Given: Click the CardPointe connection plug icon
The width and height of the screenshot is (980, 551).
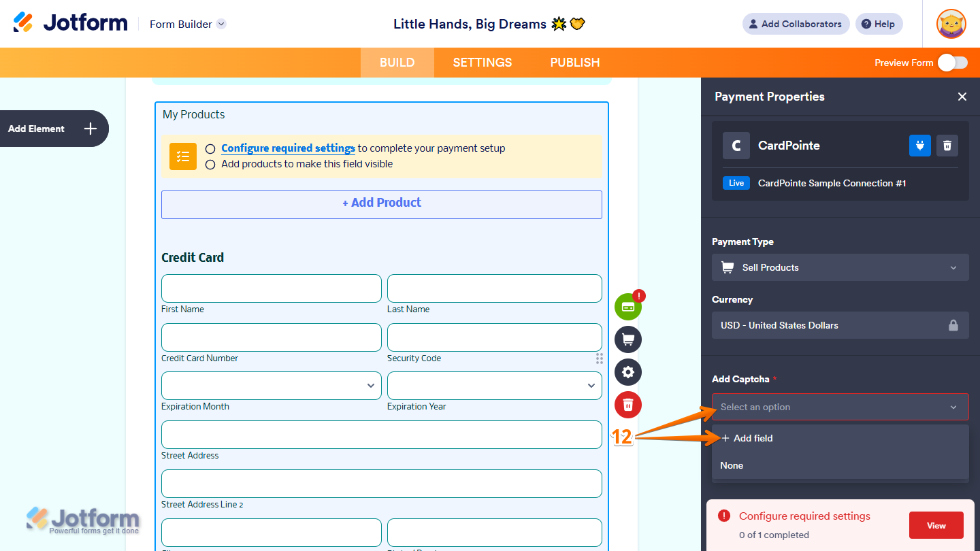Looking at the screenshot, I should pyautogui.click(x=920, y=146).
